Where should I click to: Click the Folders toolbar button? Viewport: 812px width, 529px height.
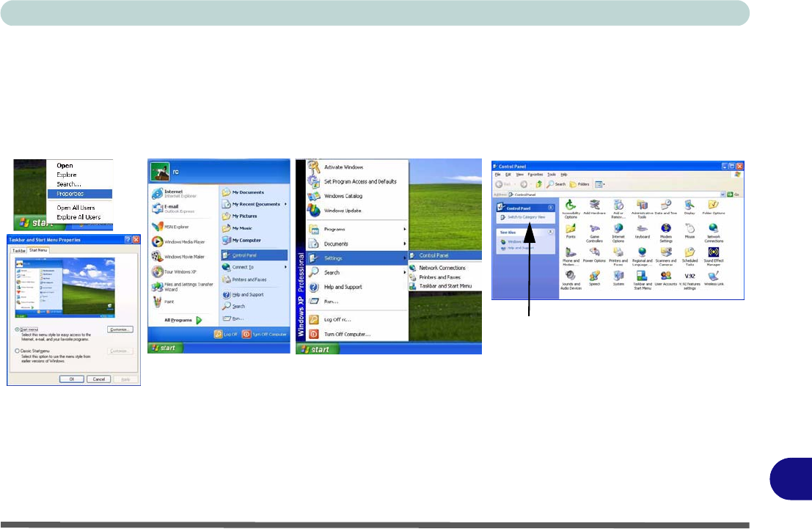point(579,184)
